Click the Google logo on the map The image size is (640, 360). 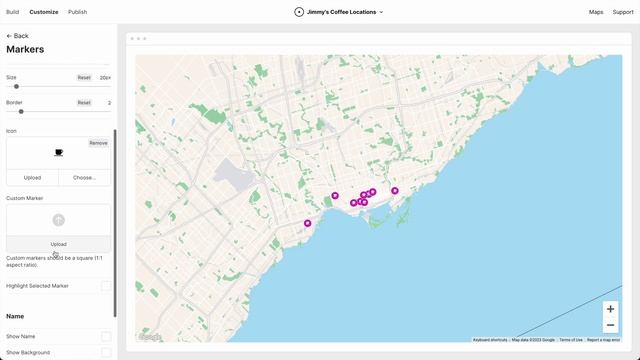[x=149, y=337]
